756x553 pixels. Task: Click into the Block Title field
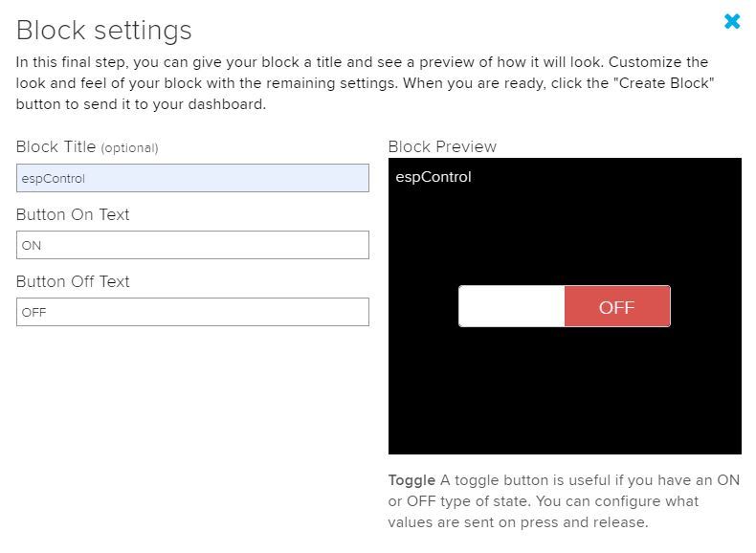pyautogui.click(x=193, y=178)
